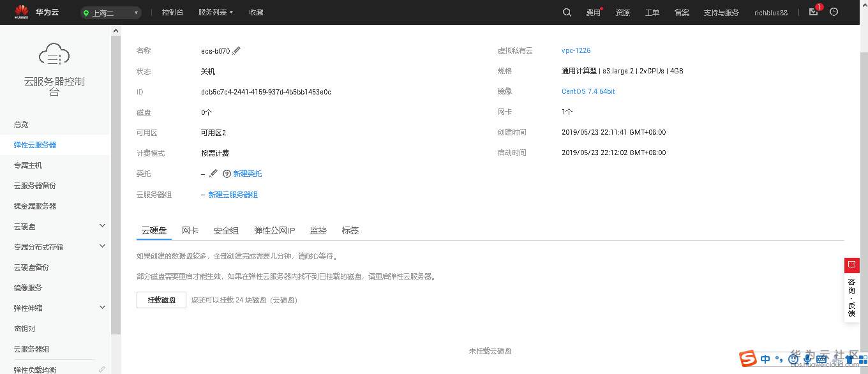The height and width of the screenshot is (374, 868).
Task: Open the 资源 menu in the top bar
Action: point(623,13)
